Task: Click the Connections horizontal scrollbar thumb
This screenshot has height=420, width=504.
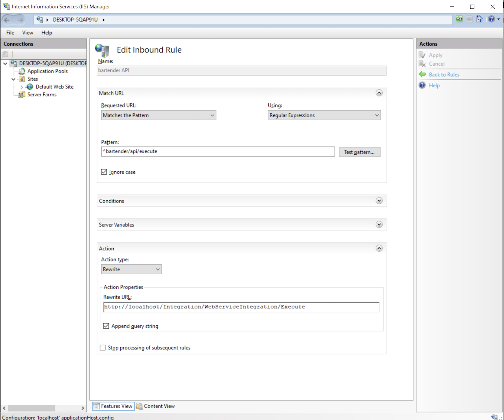Action: pyautogui.click(x=31, y=408)
